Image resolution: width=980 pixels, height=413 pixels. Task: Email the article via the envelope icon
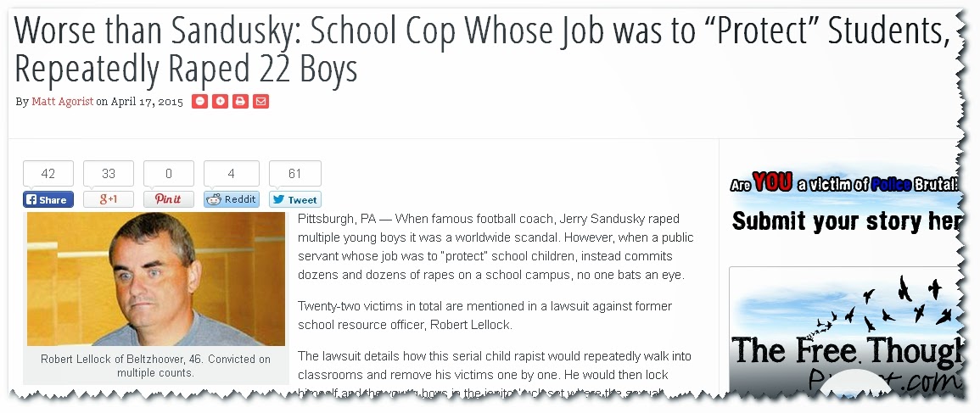coord(260,101)
